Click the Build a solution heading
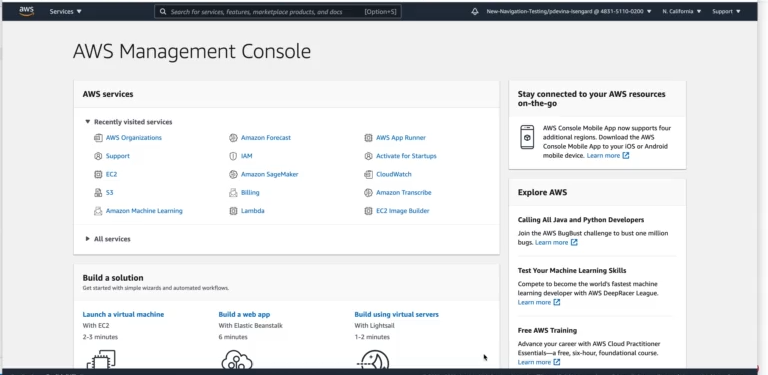 pos(113,278)
